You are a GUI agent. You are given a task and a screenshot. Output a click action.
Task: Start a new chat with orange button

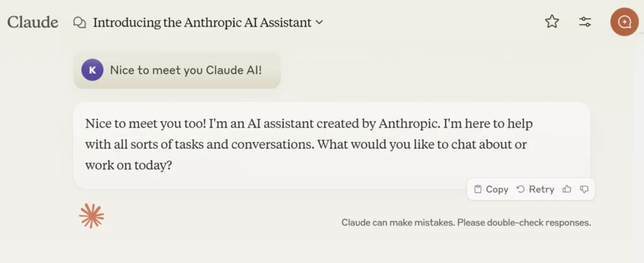coord(624,22)
